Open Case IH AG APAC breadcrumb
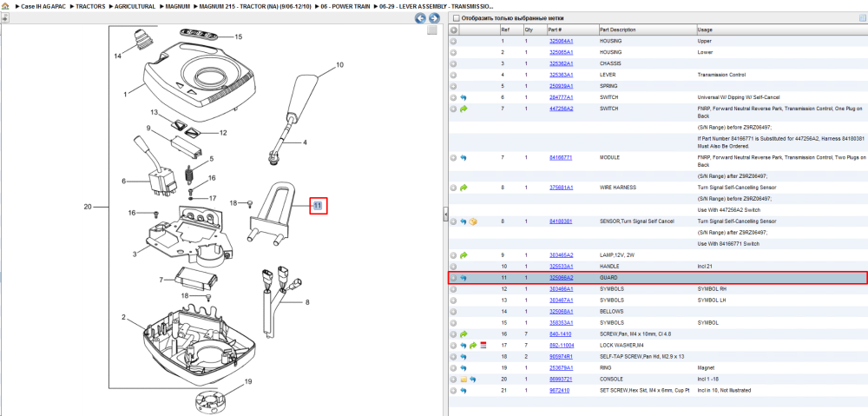868x416 pixels. pos(43,7)
